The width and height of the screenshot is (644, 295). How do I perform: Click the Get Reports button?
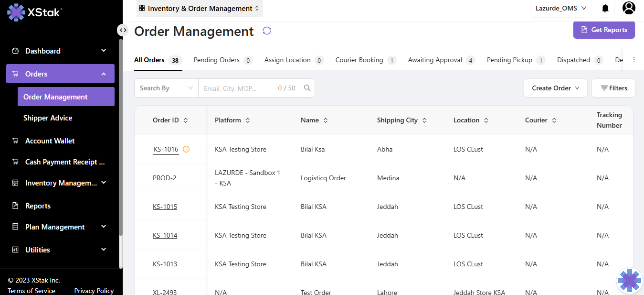(604, 30)
